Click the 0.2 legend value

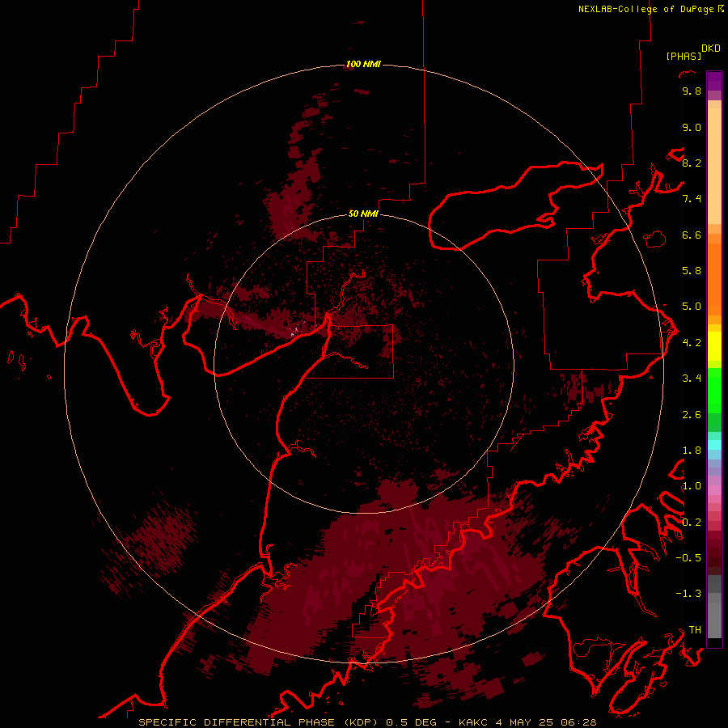(692, 523)
